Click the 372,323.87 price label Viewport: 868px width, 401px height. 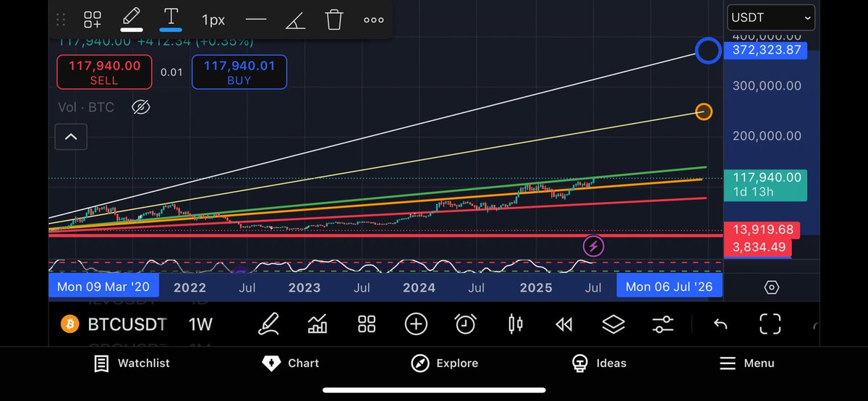click(766, 50)
